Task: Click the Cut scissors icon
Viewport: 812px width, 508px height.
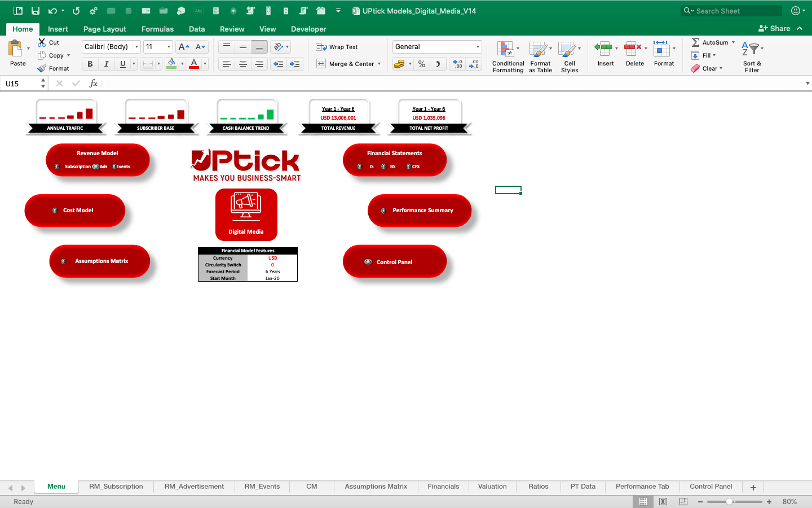Action: (42, 42)
